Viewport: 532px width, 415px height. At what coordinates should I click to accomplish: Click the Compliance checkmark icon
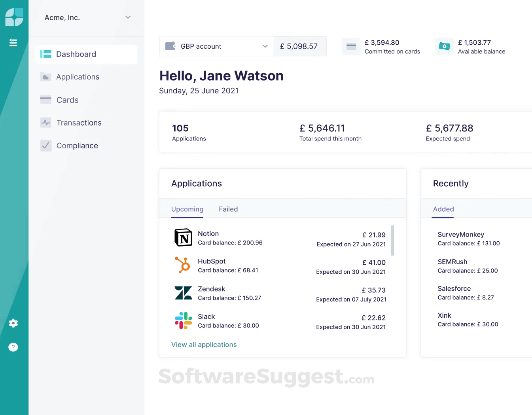(x=45, y=146)
